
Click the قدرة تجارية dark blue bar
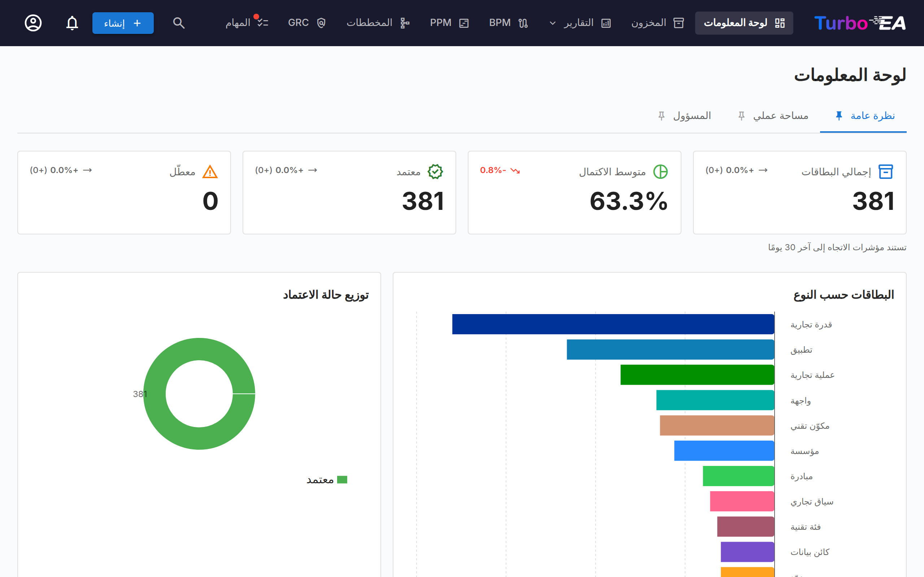tap(613, 324)
